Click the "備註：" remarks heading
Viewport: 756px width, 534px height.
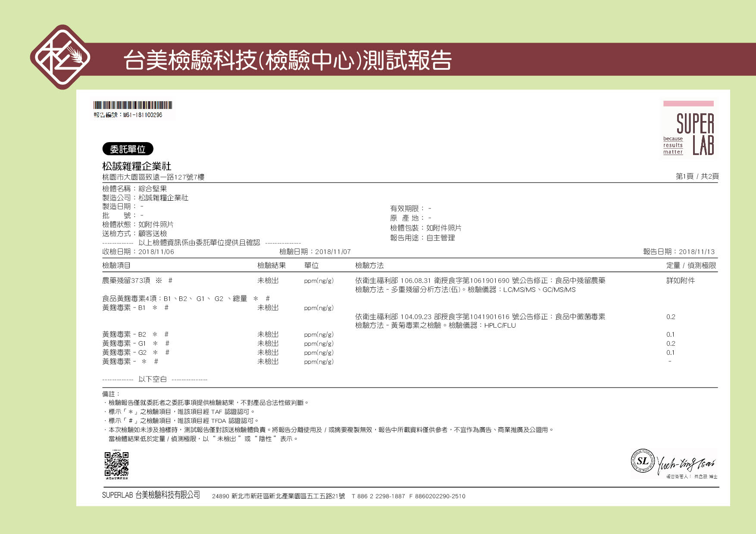pyautogui.click(x=111, y=394)
